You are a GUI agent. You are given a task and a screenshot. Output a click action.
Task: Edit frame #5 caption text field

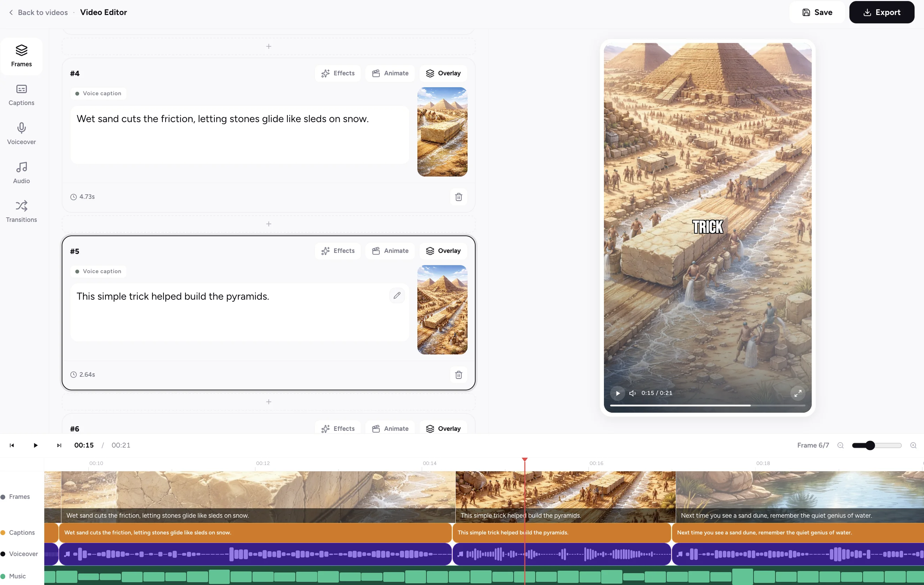pyautogui.click(x=240, y=313)
